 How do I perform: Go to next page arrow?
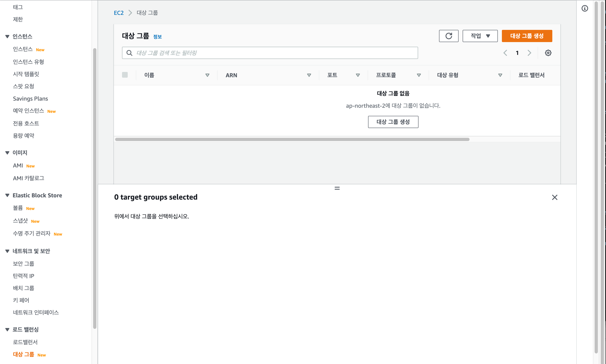click(529, 53)
